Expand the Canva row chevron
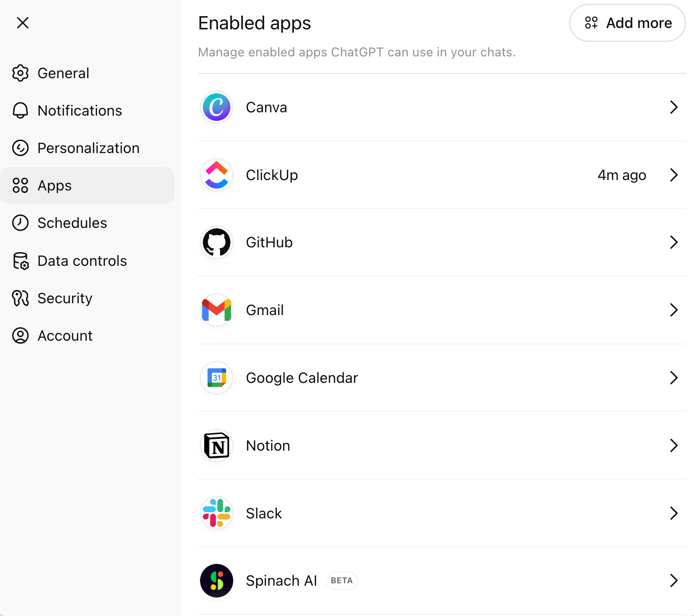Image resolution: width=694 pixels, height=616 pixels. (674, 107)
